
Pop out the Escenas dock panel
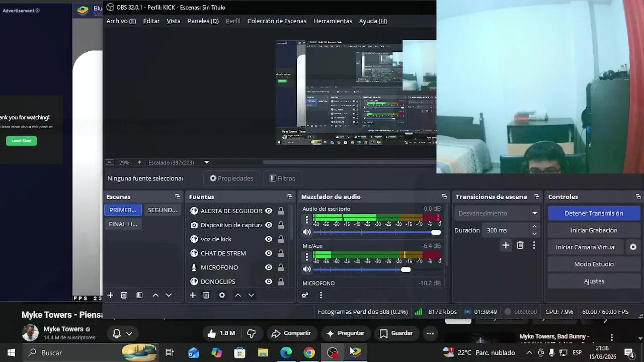pos(178,197)
